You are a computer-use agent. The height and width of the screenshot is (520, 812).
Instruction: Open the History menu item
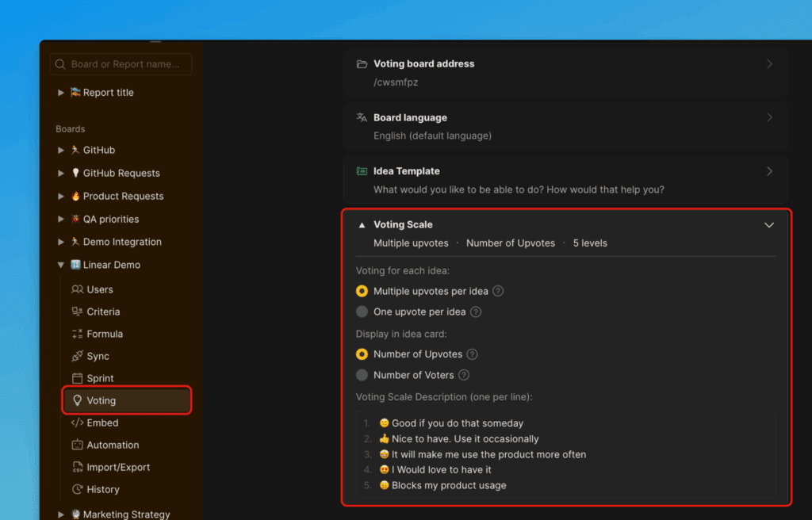[x=103, y=489]
